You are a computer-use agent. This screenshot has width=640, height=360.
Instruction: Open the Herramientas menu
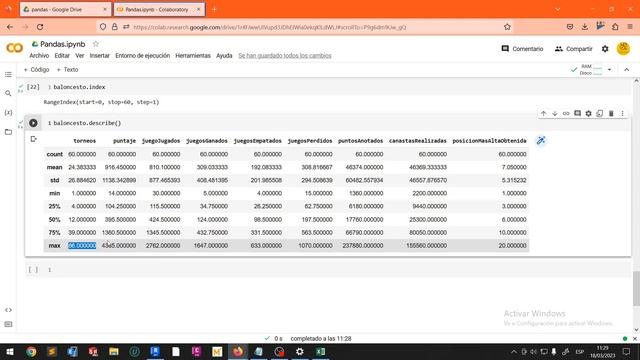[193, 56]
